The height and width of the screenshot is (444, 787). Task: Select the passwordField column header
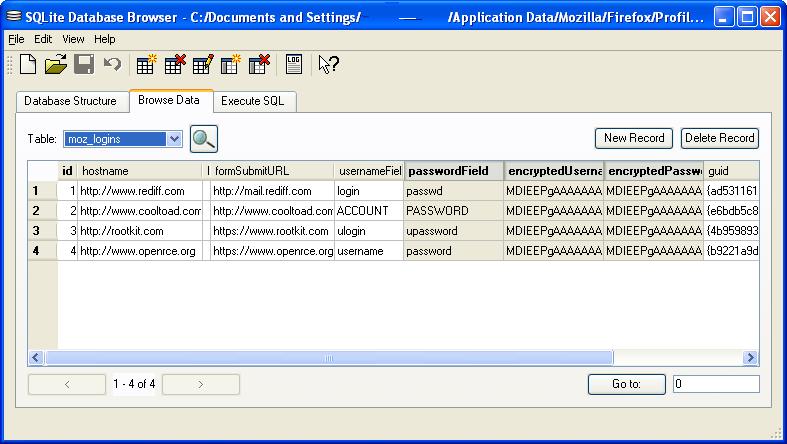[453, 171]
